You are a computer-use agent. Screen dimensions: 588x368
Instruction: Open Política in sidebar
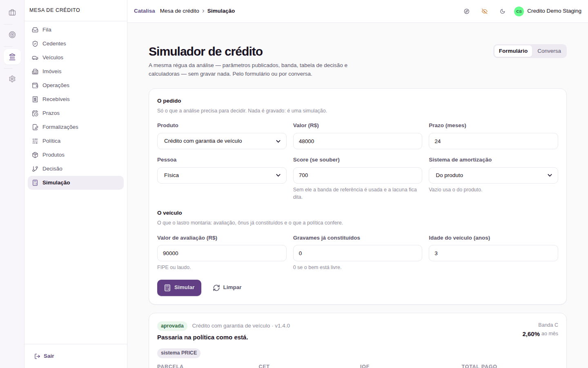(76, 141)
